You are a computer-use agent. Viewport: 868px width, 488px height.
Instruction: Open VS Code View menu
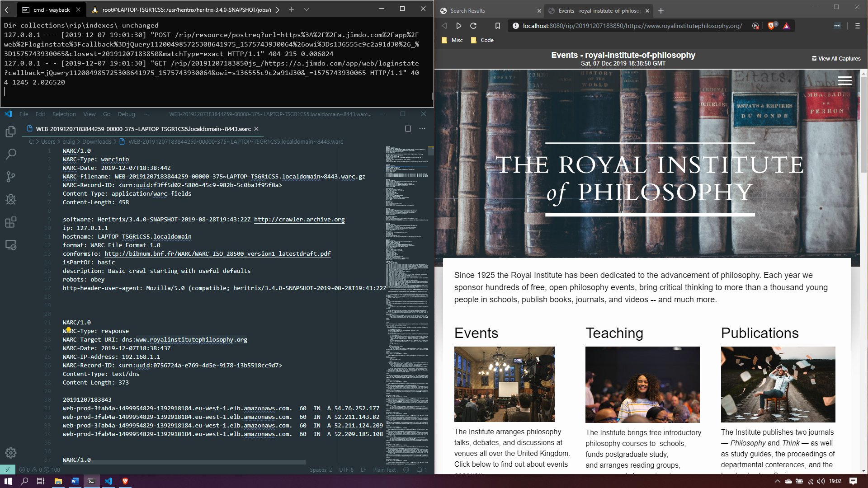(90, 114)
